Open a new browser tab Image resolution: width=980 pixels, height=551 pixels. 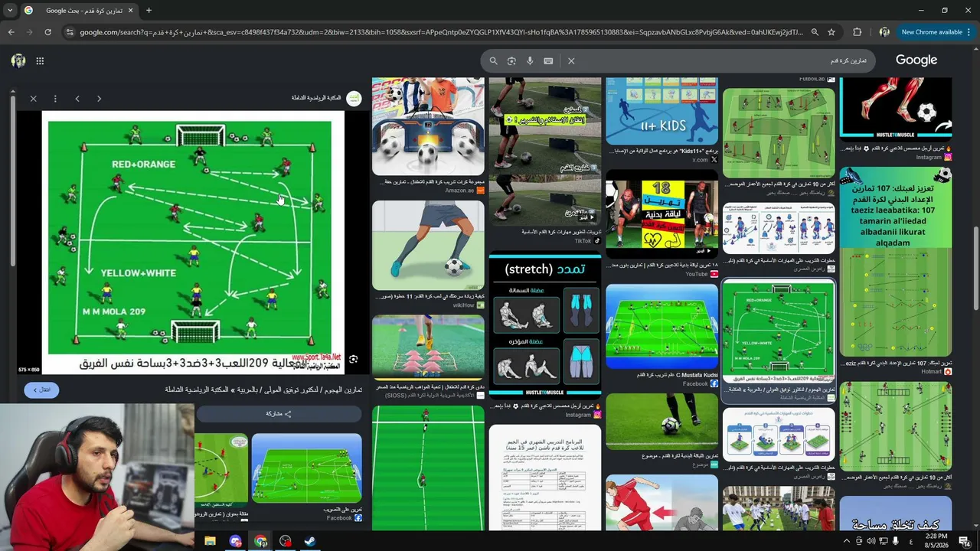click(x=149, y=11)
